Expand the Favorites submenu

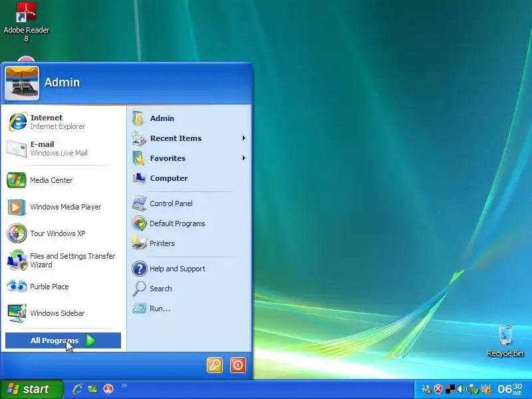[x=190, y=158]
